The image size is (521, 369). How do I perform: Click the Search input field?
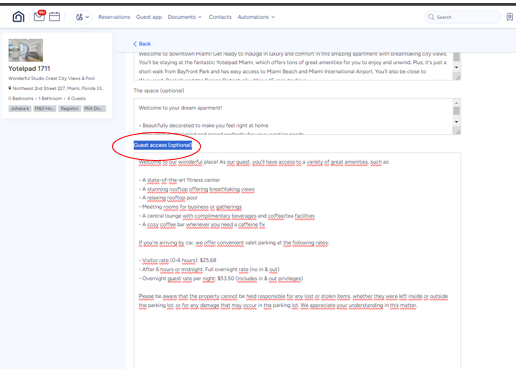(x=463, y=17)
